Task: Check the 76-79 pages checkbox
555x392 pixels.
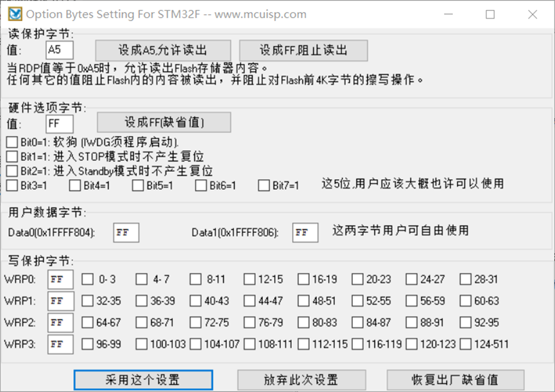Action: coord(250,322)
